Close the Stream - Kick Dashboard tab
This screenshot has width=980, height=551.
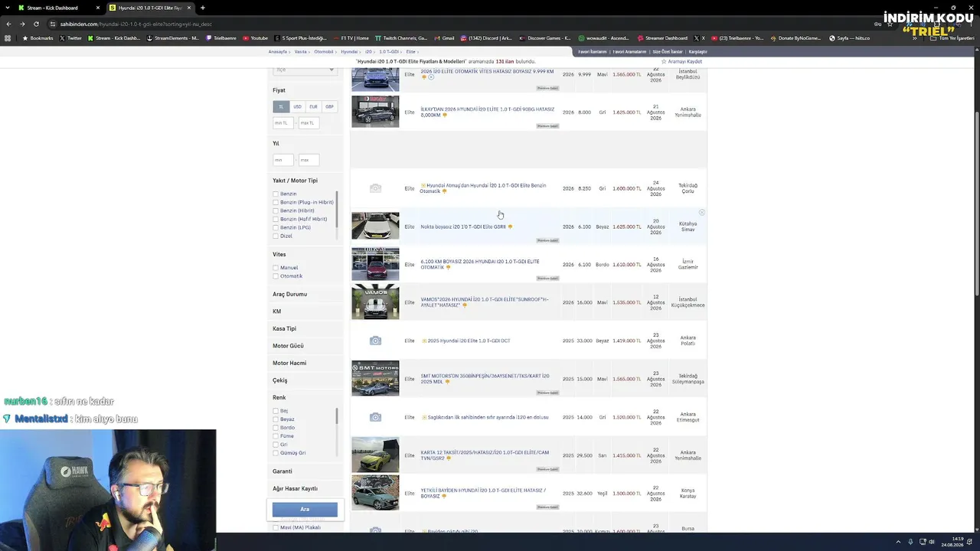(x=97, y=8)
